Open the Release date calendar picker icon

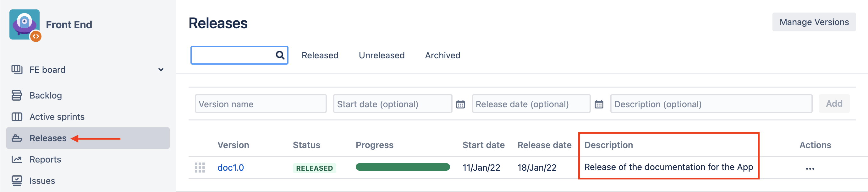pos(599,104)
